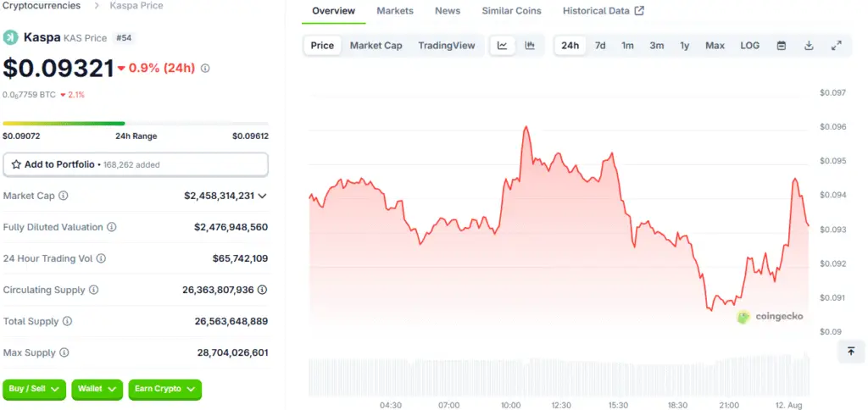Image resolution: width=868 pixels, height=410 pixels.
Task: Expand chart to fullscreen
Action: [x=836, y=46]
